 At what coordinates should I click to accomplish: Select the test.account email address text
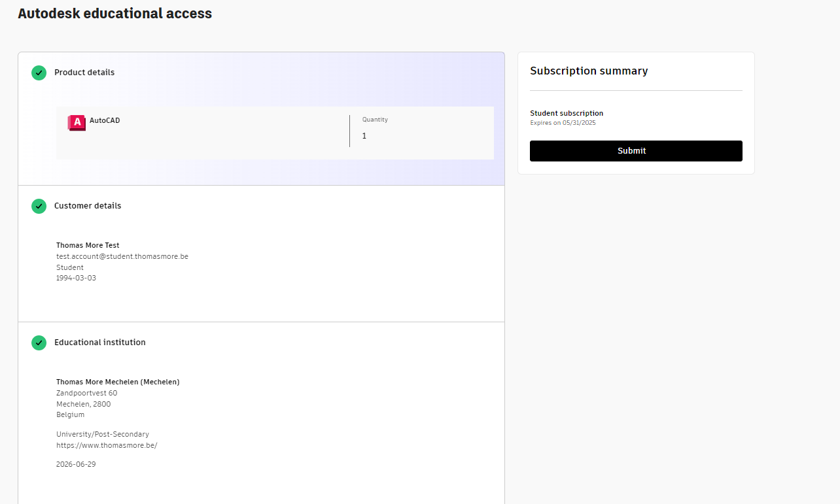[x=122, y=256]
